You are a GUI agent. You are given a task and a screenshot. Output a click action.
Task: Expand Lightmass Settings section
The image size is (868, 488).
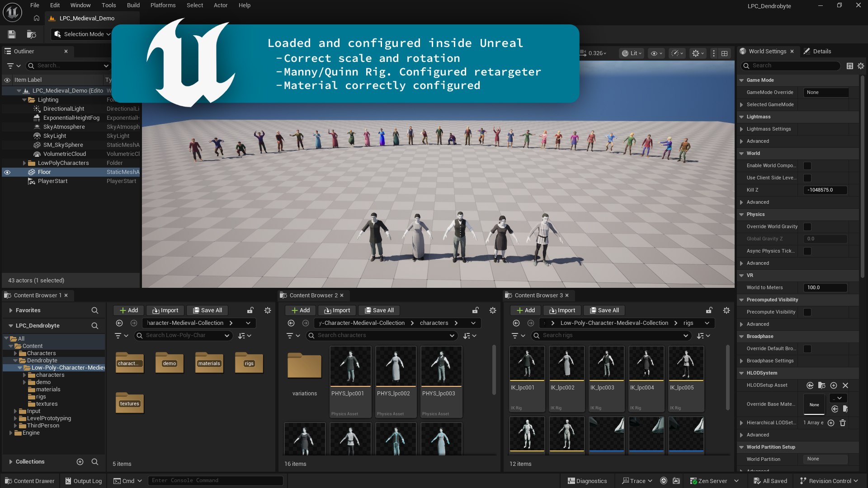tap(741, 129)
